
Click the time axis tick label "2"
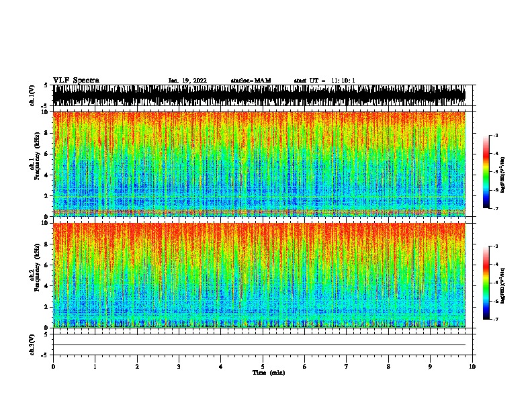[x=137, y=367]
